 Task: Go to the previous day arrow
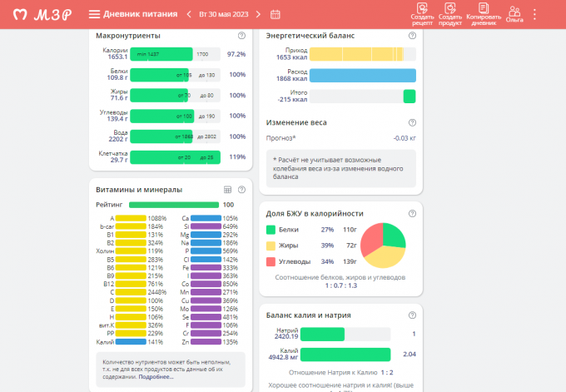tap(189, 14)
